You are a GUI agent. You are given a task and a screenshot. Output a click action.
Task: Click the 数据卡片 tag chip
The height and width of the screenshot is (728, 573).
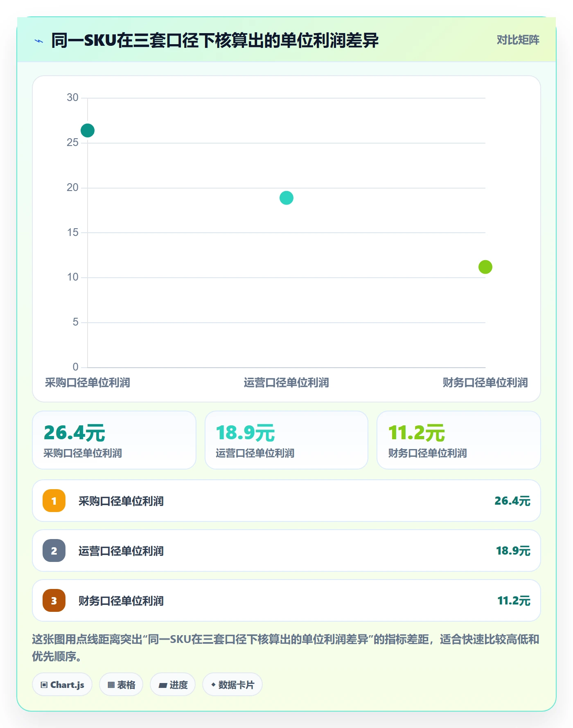(x=232, y=684)
